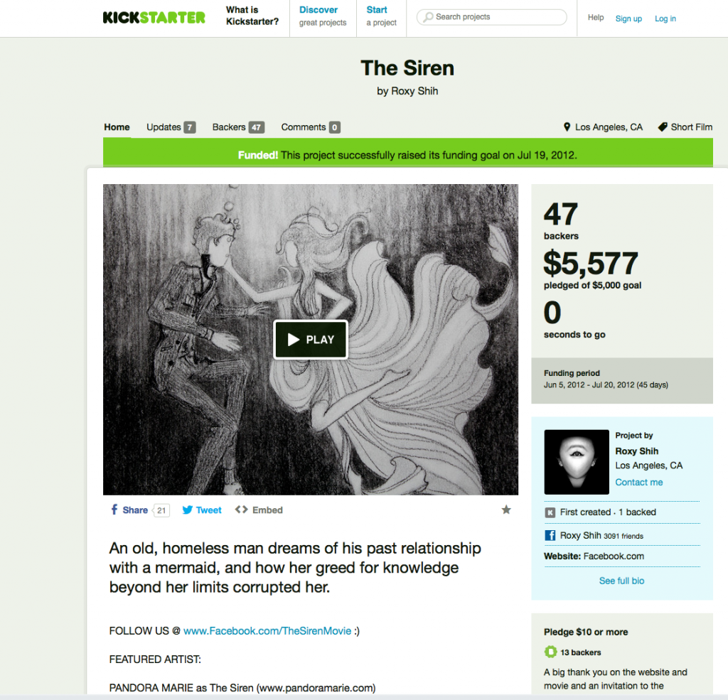This screenshot has width=728, height=700.
Task: Click the Facebook Share icon
Action: (114, 510)
